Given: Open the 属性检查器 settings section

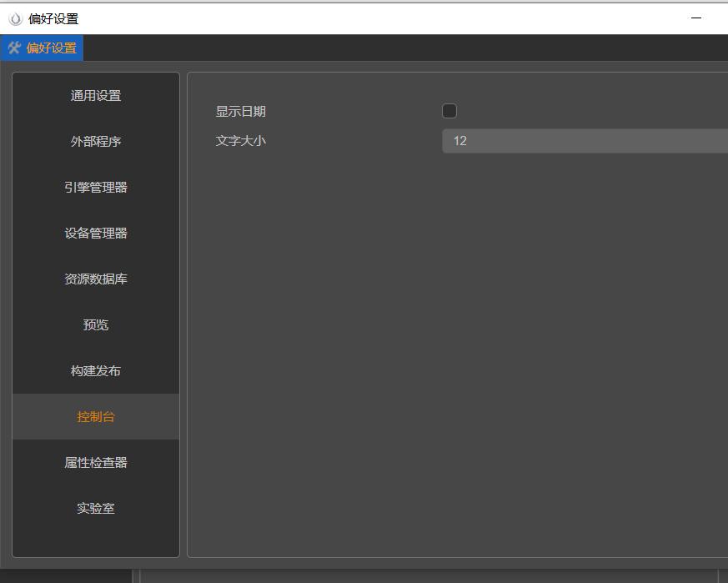Looking at the screenshot, I should click(95, 462).
